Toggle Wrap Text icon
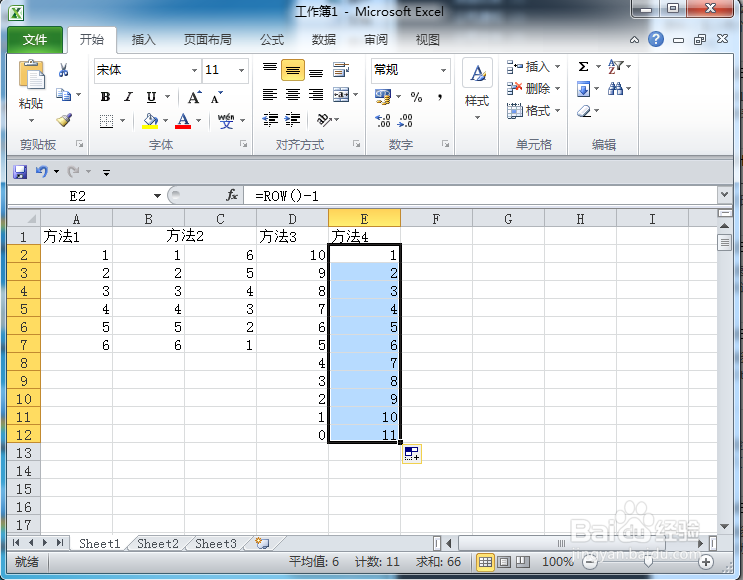 [341, 70]
